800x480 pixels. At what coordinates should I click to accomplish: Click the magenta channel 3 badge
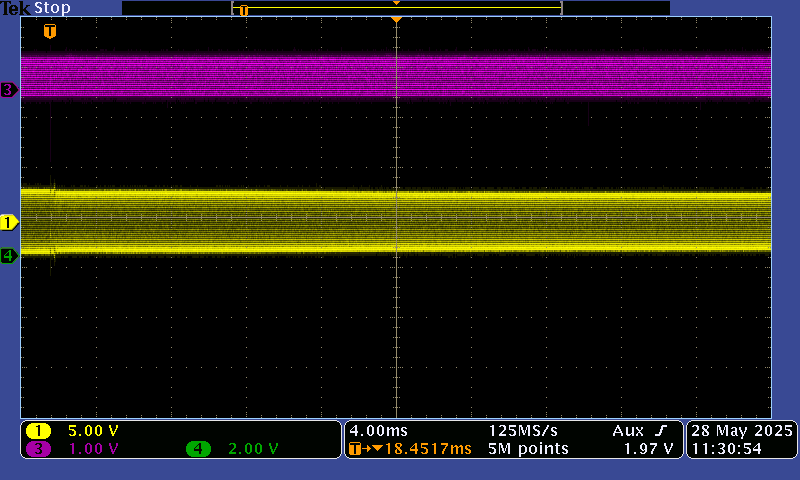click(x=39, y=449)
